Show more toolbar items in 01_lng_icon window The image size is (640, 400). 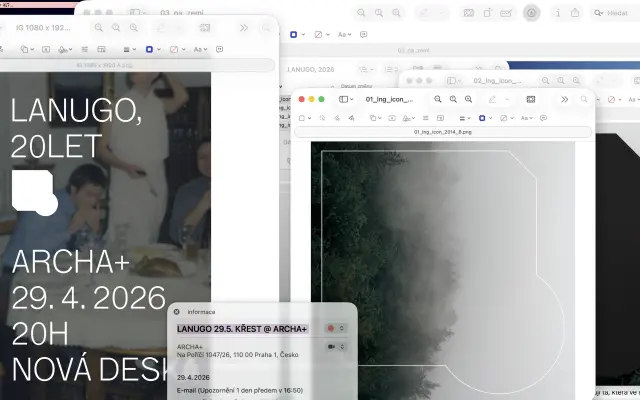pyautogui.click(x=564, y=100)
